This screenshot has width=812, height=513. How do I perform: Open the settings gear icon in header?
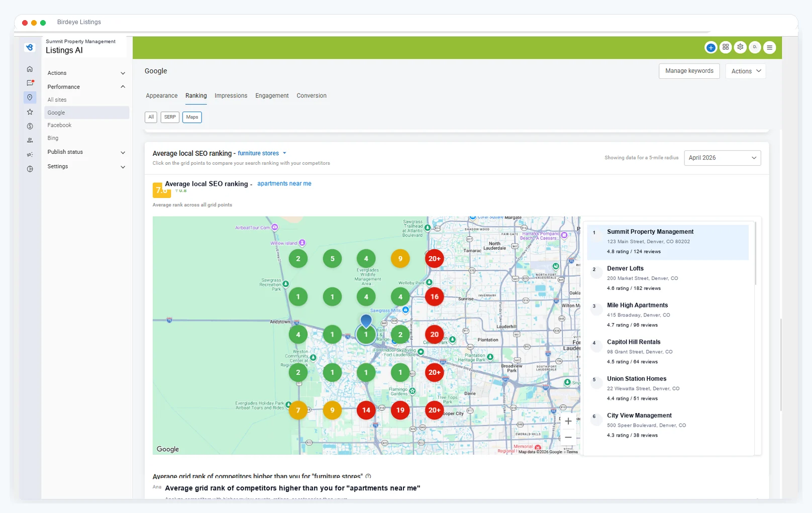740,47
